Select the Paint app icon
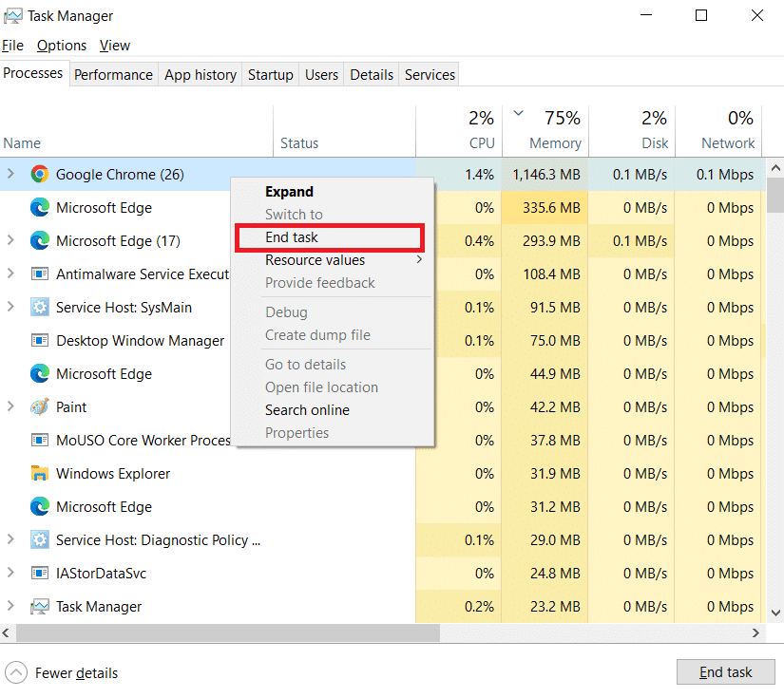Screen dimensions: 784x698 (x=40, y=407)
